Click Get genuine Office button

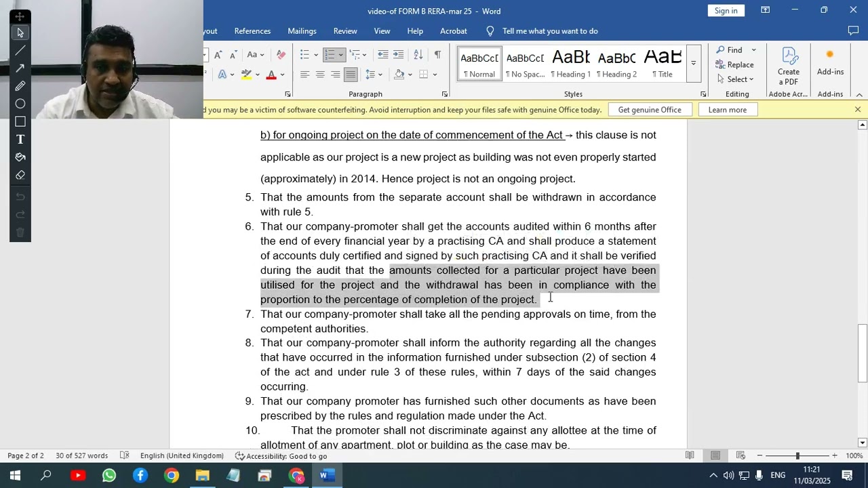pyautogui.click(x=650, y=110)
